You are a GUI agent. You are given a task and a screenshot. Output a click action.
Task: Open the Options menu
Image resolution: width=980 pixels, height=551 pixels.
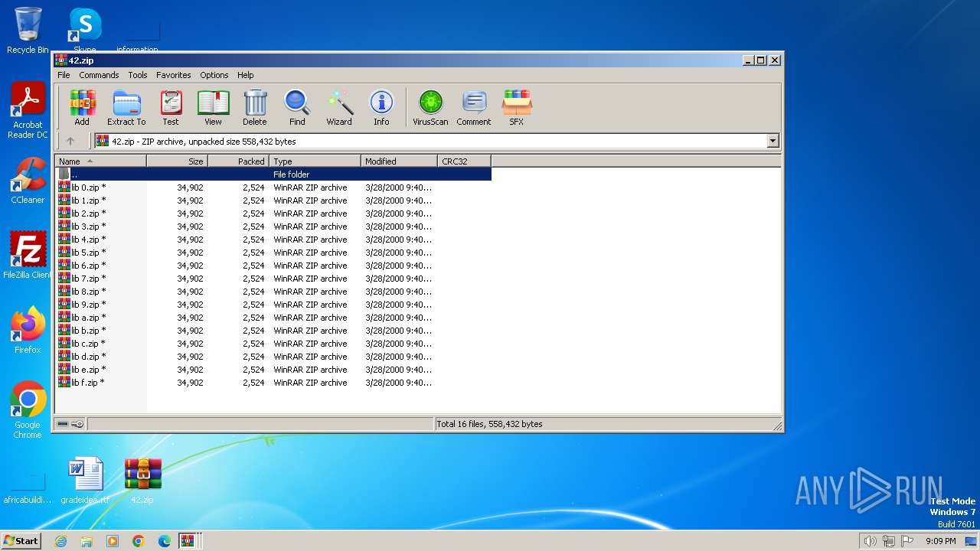pyautogui.click(x=214, y=75)
